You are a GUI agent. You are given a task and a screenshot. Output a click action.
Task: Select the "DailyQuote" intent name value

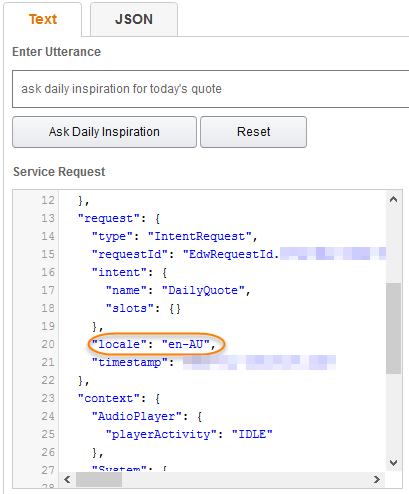203,291
